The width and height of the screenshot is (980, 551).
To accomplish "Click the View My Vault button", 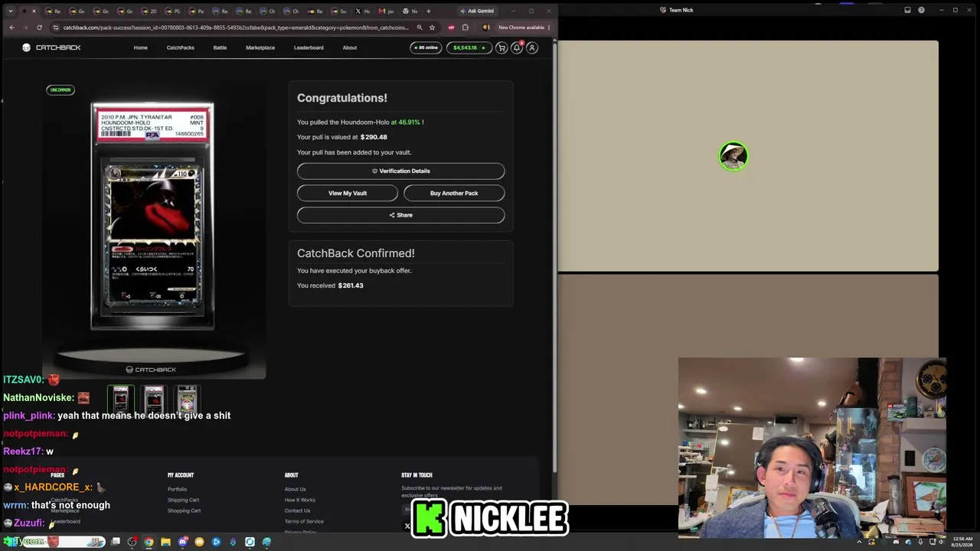I will [348, 193].
